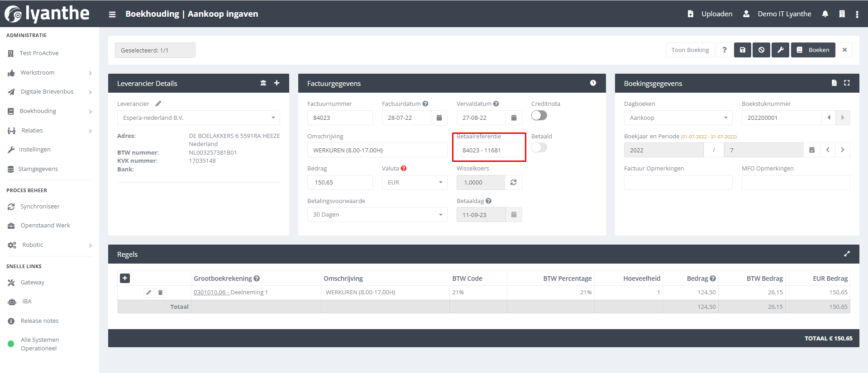Click the Factuurnummer input field

pos(339,118)
